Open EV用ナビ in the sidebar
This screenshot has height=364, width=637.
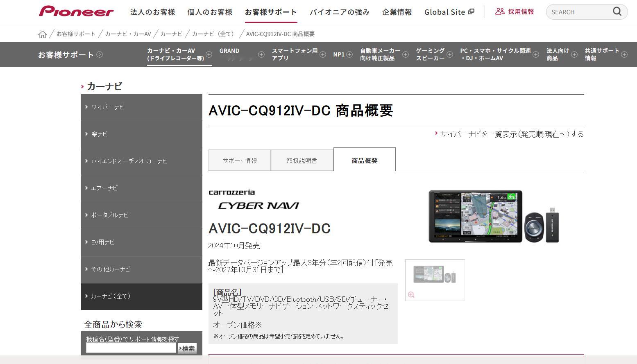tap(142, 242)
